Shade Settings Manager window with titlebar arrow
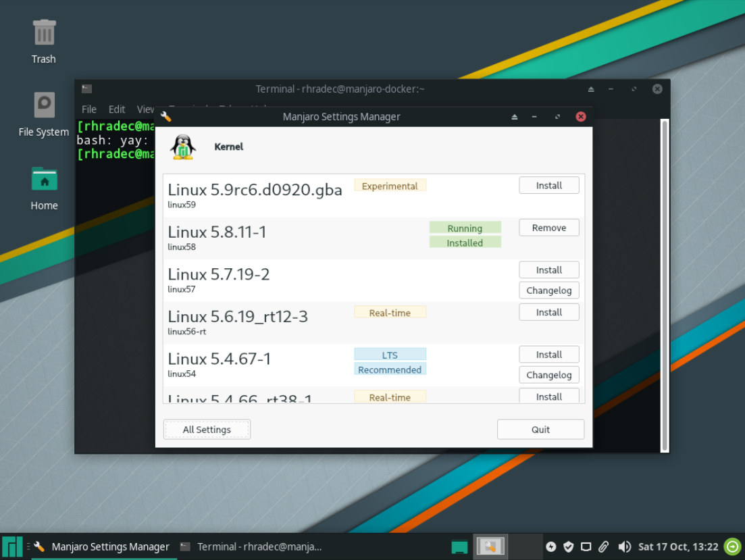 tap(514, 116)
